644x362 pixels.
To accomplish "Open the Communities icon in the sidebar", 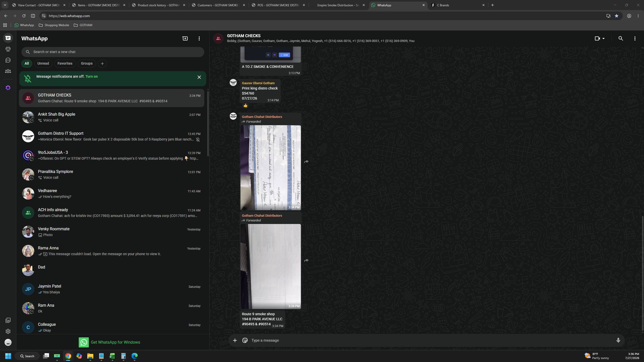I will click(8, 71).
